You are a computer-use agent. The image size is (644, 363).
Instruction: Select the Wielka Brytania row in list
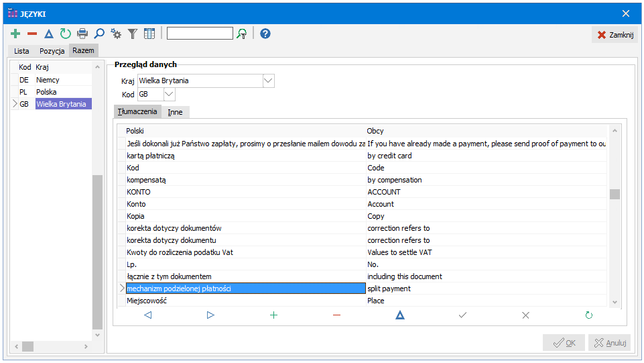(x=52, y=104)
